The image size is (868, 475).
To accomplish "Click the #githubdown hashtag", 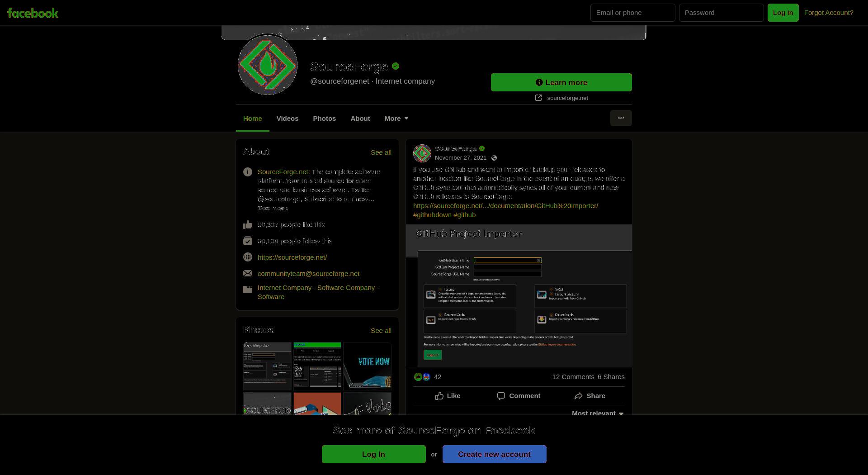I will [x=432, y=215].
